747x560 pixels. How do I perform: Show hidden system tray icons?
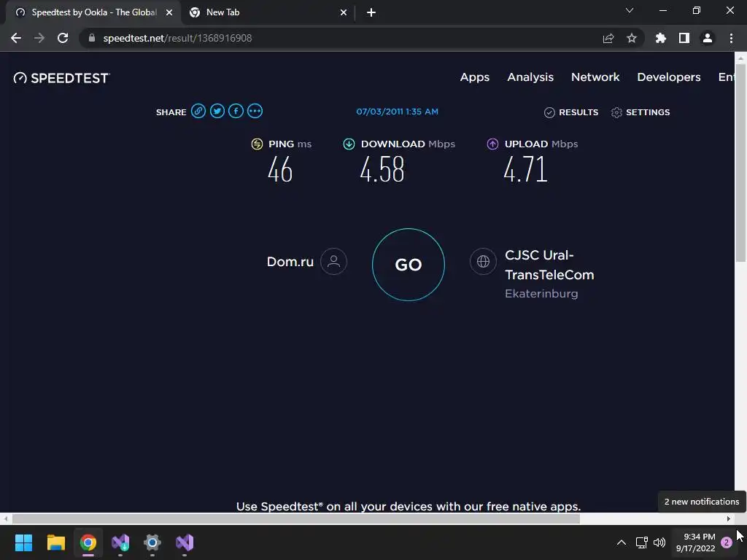(622, 542)
